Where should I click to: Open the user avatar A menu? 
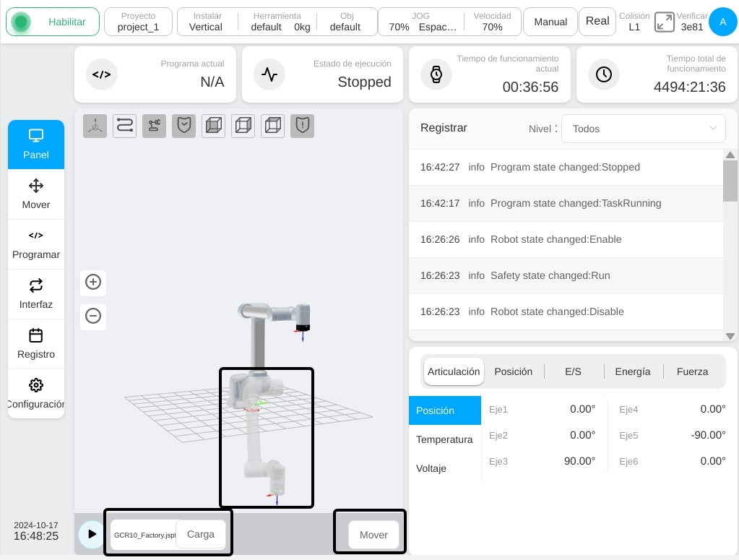coord(723,22)
